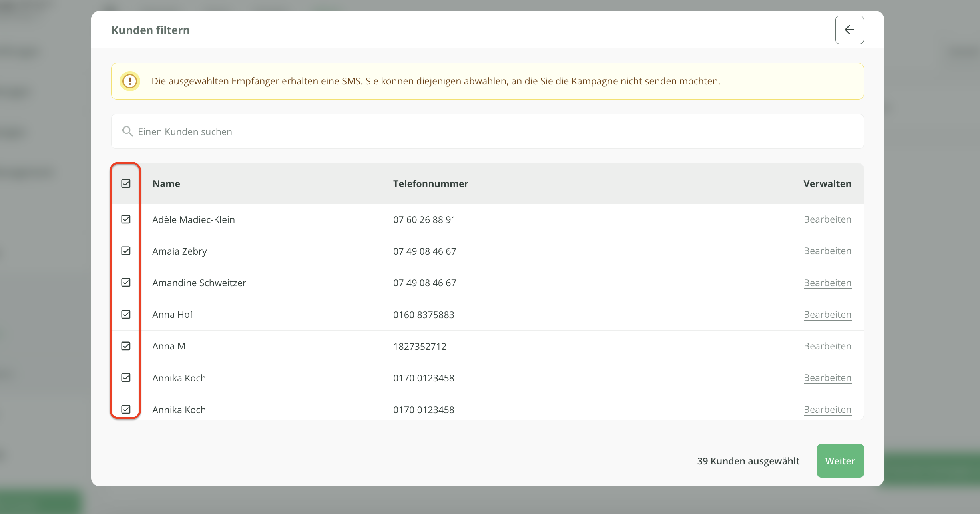Click Bearbeiten link for Amaia Zebry
The height and width of the screenshot is (514, 980).
click(x=827, y=251)
